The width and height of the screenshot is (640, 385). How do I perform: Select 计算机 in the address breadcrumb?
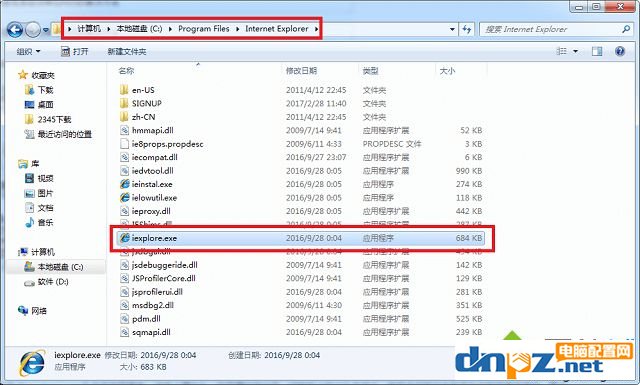pyautogui.click(x=89, y=29)
